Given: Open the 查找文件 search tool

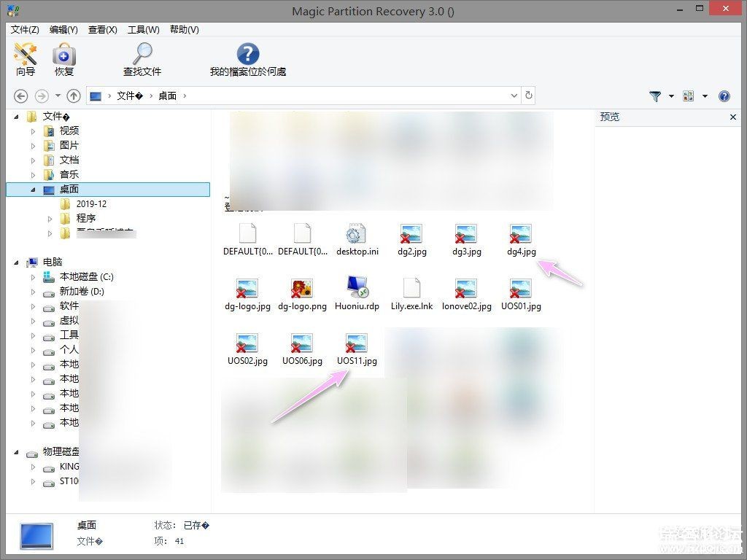Looking at the screenshot, I should coord(142,59).
